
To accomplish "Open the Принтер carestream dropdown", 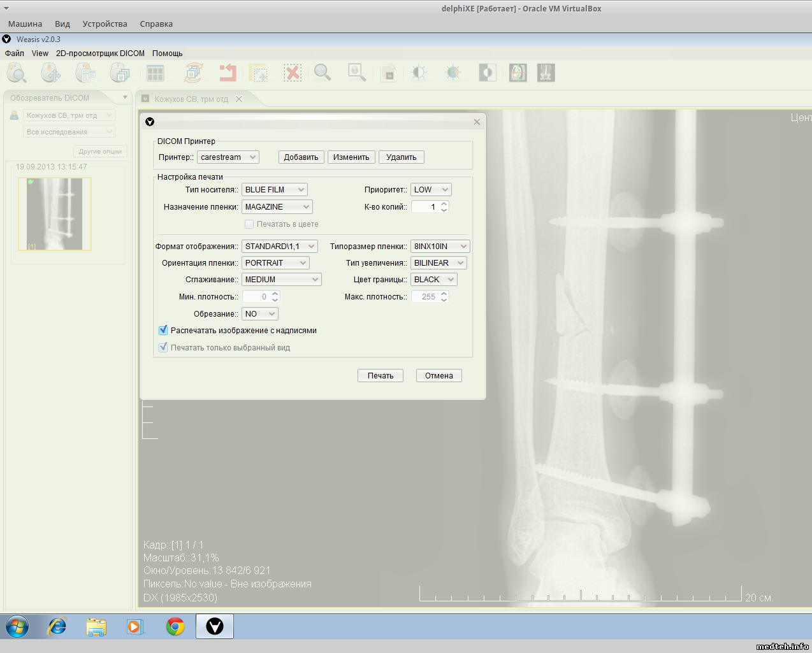I will click(x=228, y=157).
